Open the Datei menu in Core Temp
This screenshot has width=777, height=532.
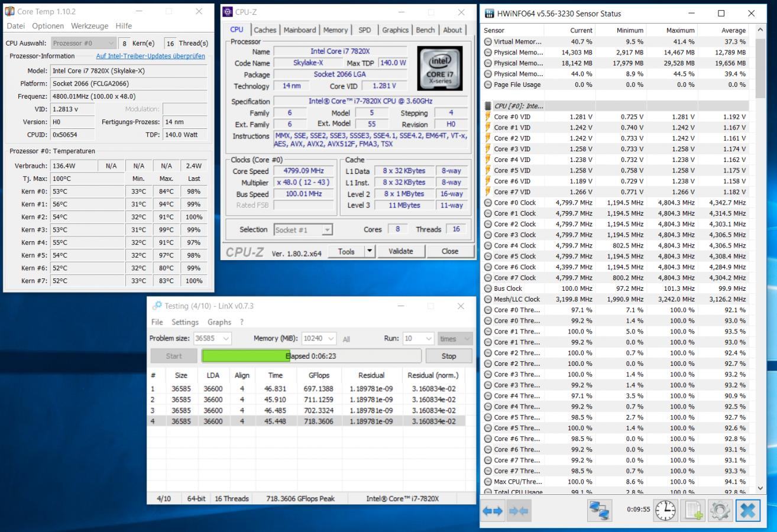click(x=17, y=26)
